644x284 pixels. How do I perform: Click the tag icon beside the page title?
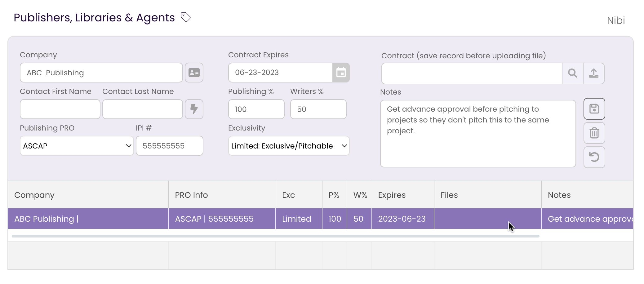[x=185, y=17]
